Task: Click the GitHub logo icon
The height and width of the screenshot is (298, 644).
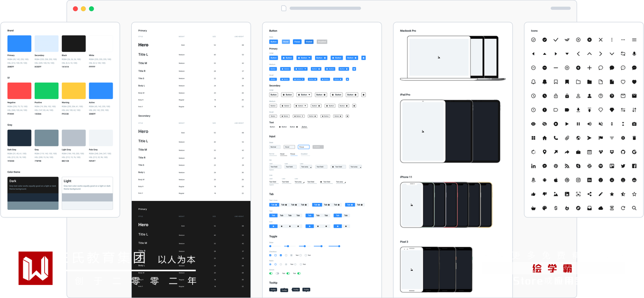Action: [x=623, y=152]
